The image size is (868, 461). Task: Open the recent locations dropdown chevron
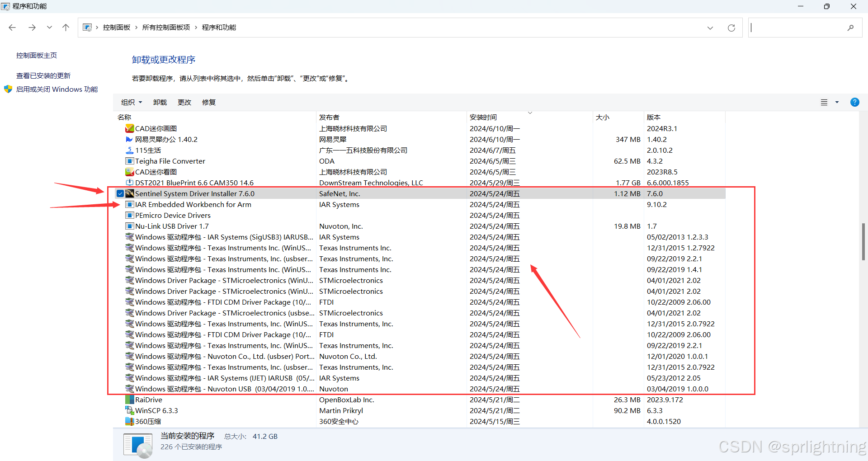pyautogui.click(x=49, y=28)
